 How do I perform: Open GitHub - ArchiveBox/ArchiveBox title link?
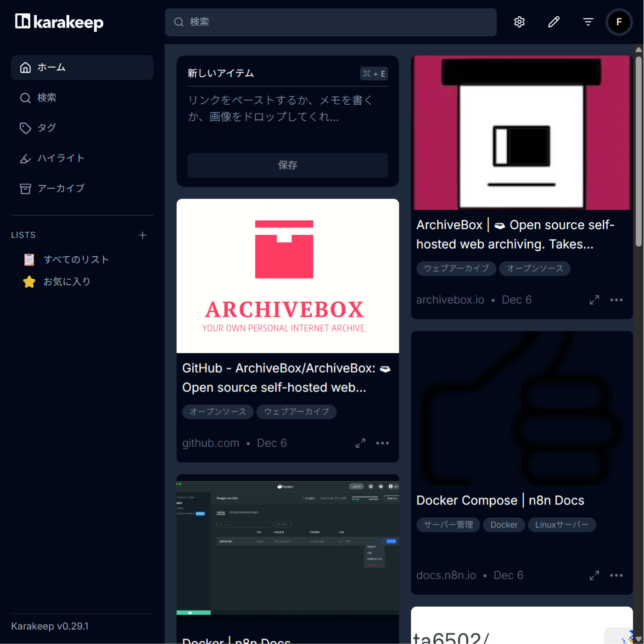coord(286,378)
